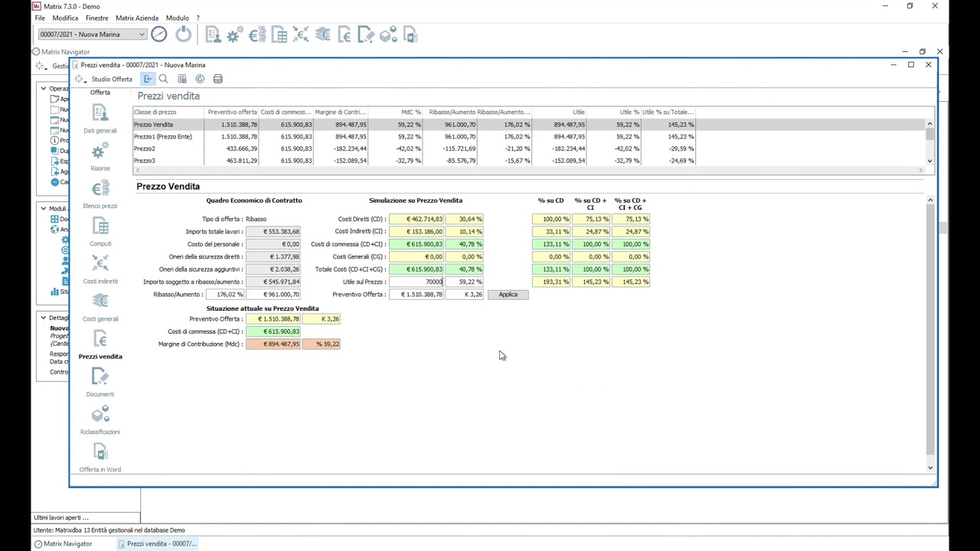Open the Modulo menu

click(177, 18)
